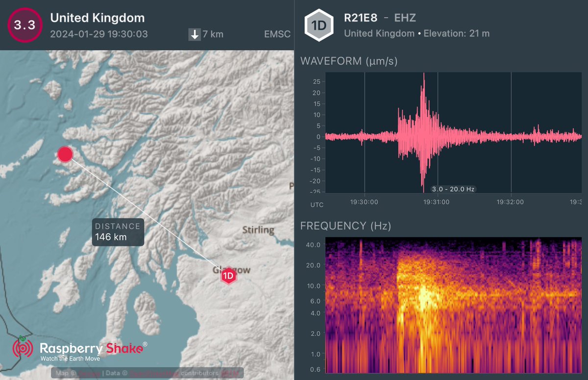Click the 19:30:00 time axis label
This screenshot has width=588, height=380.
point(365,202)
